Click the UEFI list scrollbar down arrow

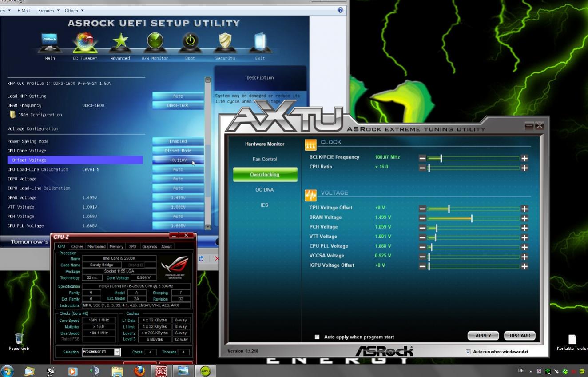pyautogui.click(x=208, y=227)
